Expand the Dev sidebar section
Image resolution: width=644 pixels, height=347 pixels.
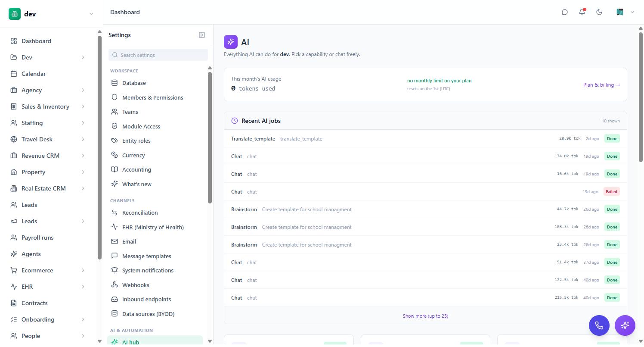(x=83, y=57)
